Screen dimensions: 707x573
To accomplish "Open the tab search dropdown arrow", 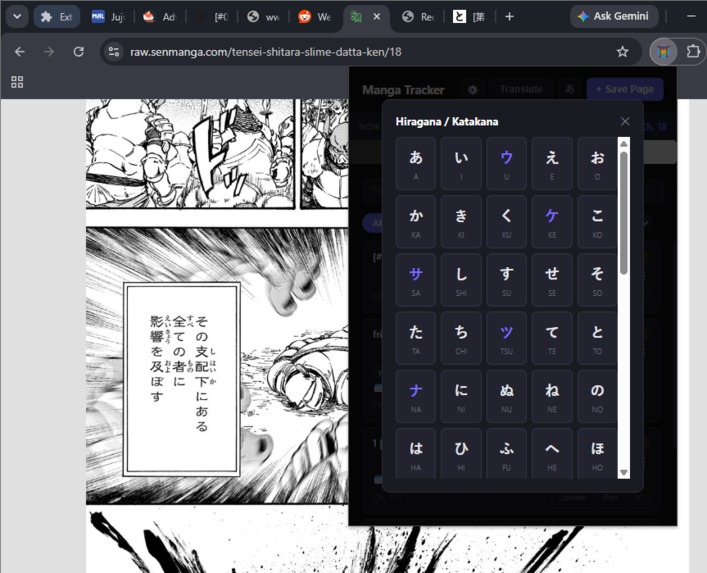I will pos(17,17).
